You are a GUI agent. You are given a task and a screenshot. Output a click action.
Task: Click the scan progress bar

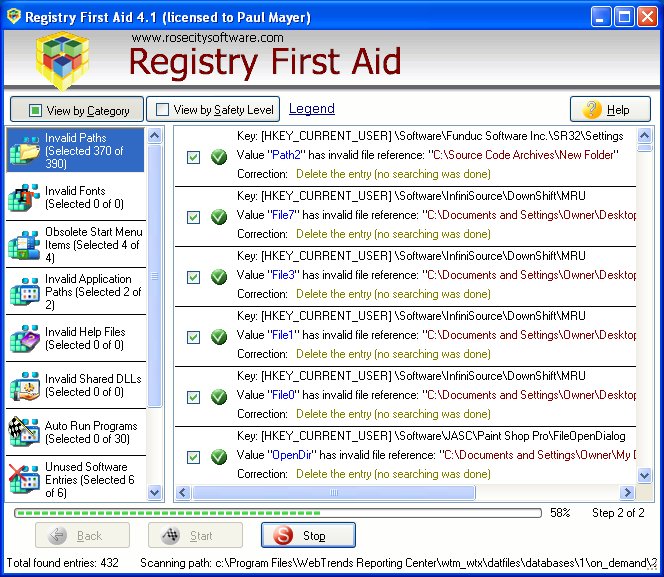(278, 513)
